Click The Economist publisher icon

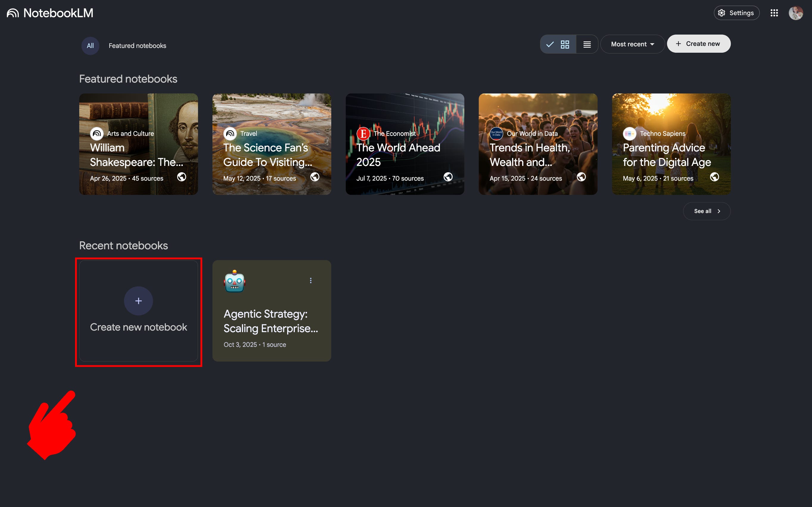click(x=363, y=133)
